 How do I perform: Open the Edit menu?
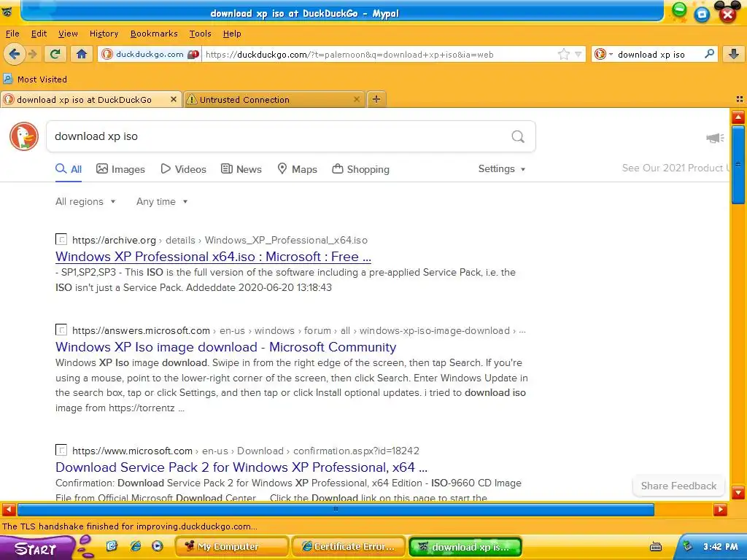click(39, 34)
